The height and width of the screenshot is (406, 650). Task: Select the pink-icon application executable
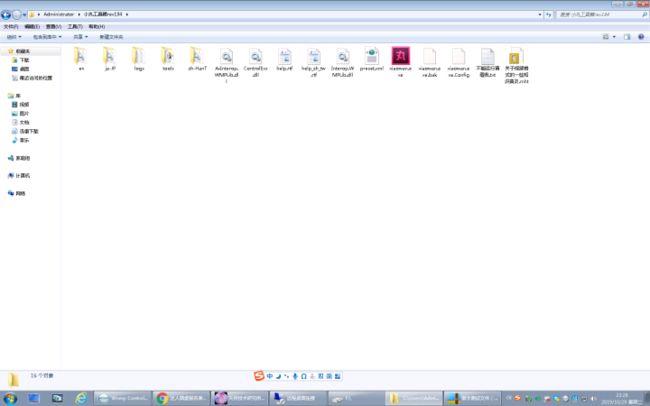tap(400, 62)
